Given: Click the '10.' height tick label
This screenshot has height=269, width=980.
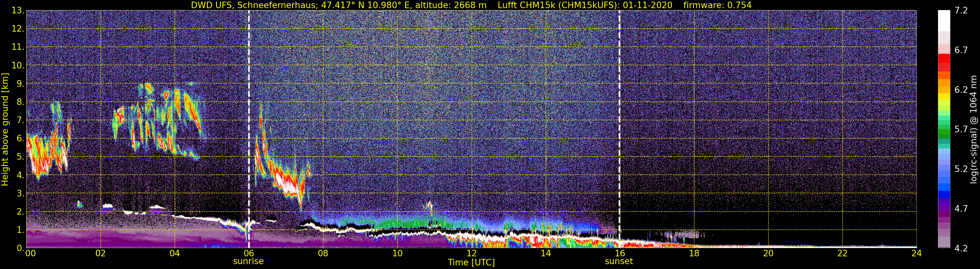Looking at the screenshot, I should pos(18,65).
